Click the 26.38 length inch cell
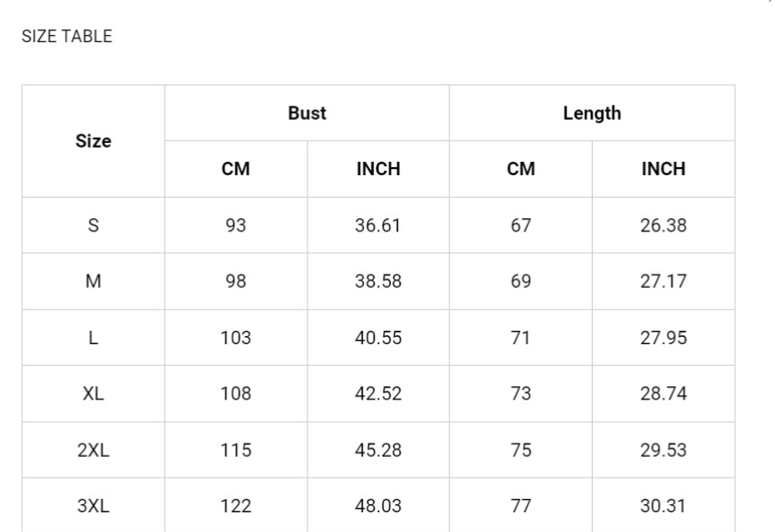The image size is (775, 532). pyautogui.click(x=663, y=225)
